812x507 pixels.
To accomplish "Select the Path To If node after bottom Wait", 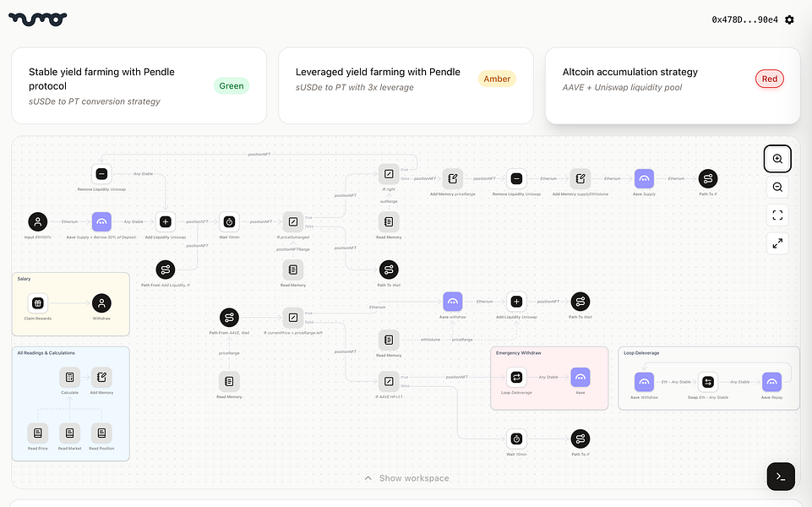I will point(580,439).
